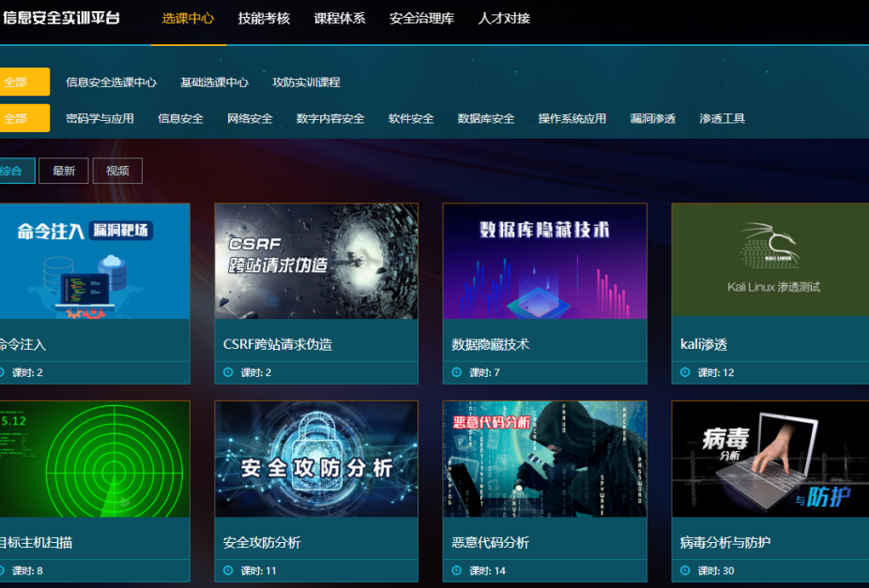
Task: Open the 数据库隐藏技术 course thumbnail
Action: tap(544, 261)
